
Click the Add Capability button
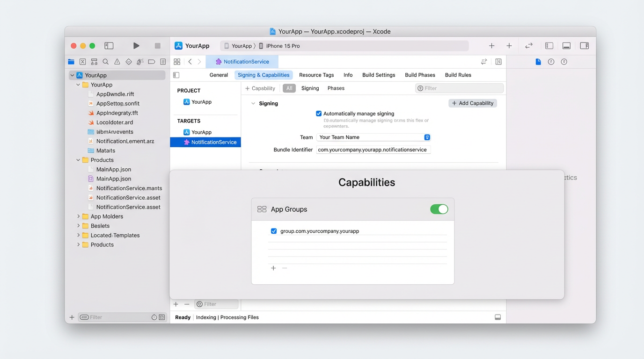click(x=472, y=103)
